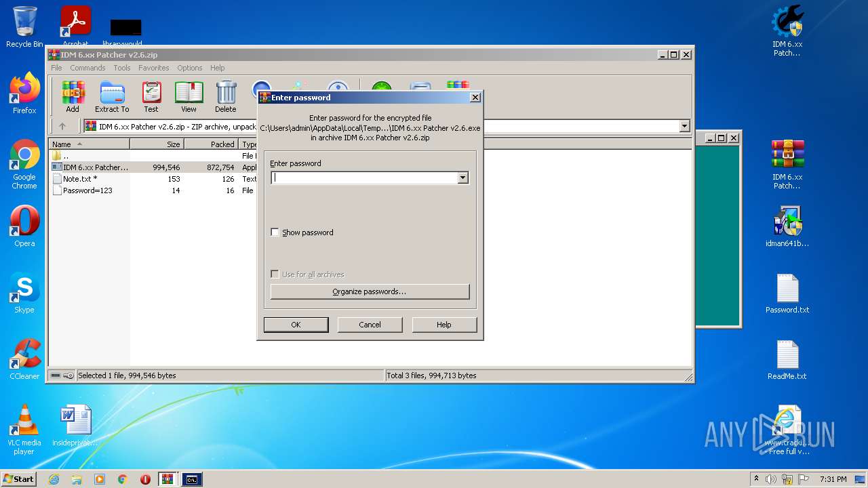Select the IDM 6.xx Patch WinRAR archive icon
The height and width of the screenshot is (488, 868).
tap(787, 164)
